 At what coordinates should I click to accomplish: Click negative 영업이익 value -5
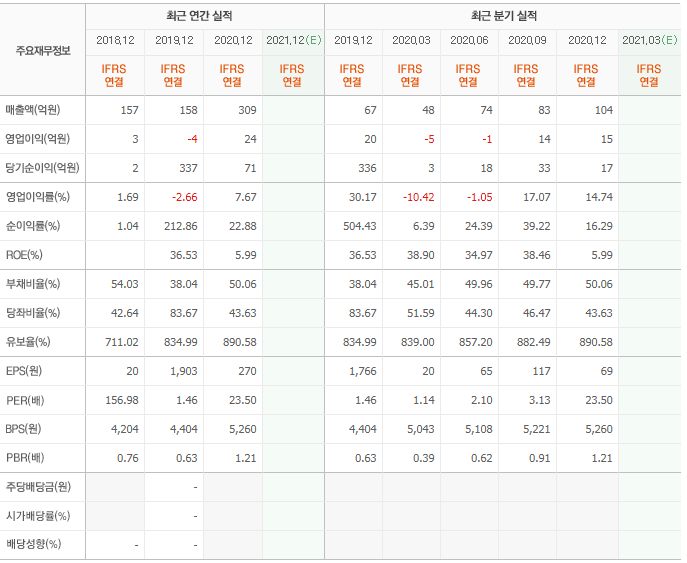[x=429, y=139]
